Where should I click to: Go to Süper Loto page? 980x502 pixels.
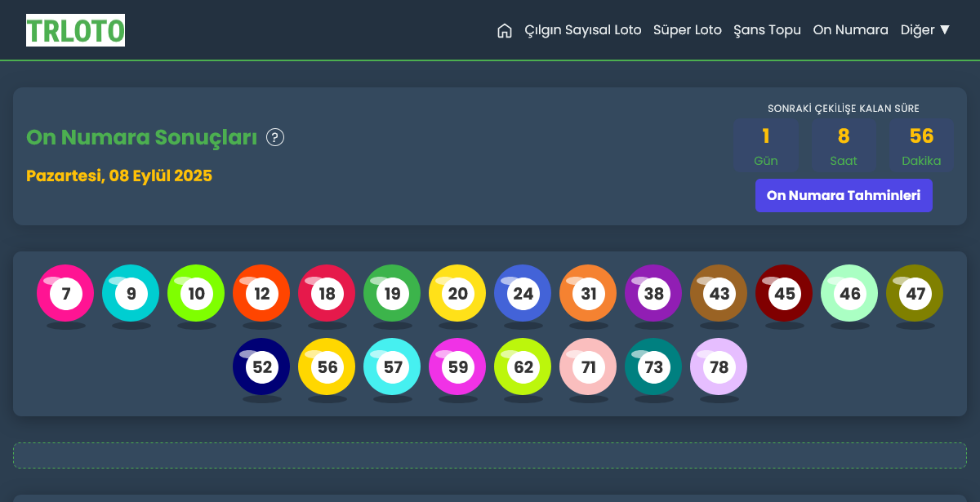coord(687,30)
